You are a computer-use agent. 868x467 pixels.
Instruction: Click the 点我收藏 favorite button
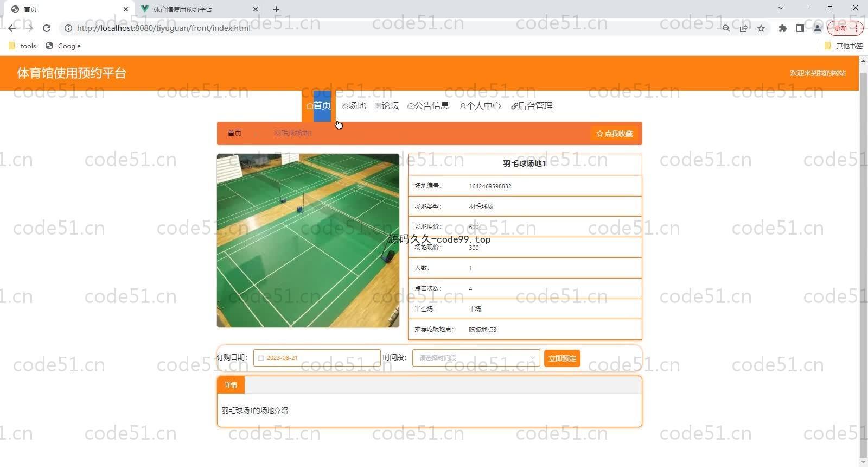point(615,134)
